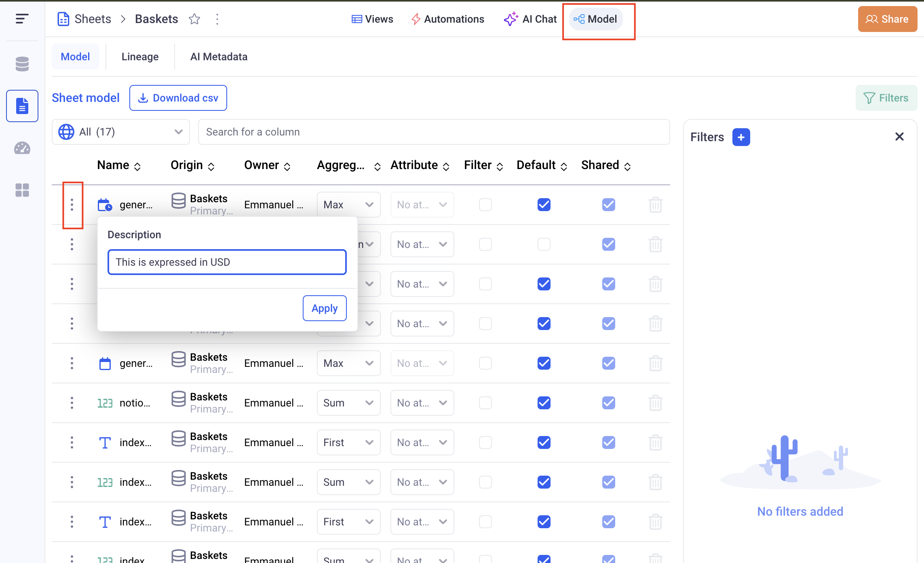The width and height of the screenshot is (924, 563).
Task: Star the Baskets sheet as favorite
Action: (194, 19)
